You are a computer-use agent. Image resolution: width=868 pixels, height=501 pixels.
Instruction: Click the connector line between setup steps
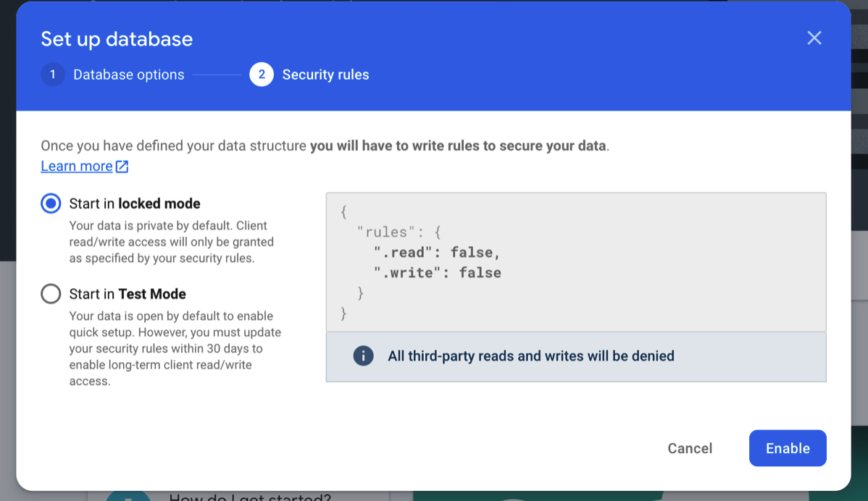point(217,75)
